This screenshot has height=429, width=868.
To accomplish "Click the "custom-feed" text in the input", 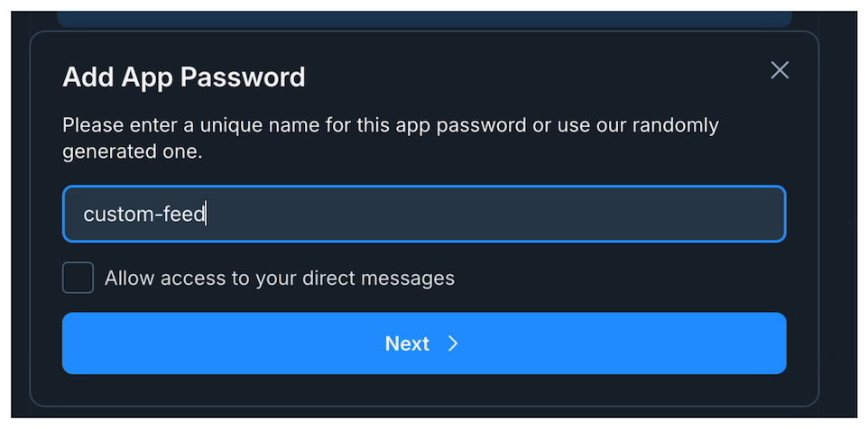I will tap(143, 214).
